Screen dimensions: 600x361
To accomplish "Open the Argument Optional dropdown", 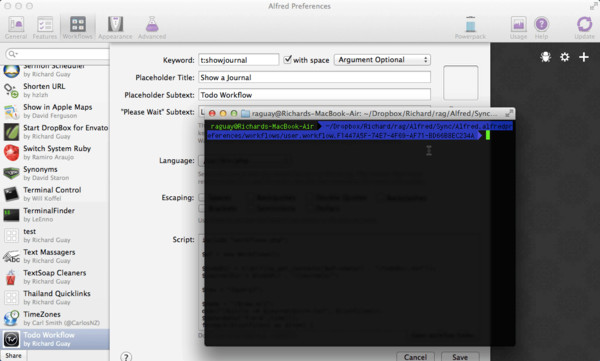I will [x=382, y=60].
